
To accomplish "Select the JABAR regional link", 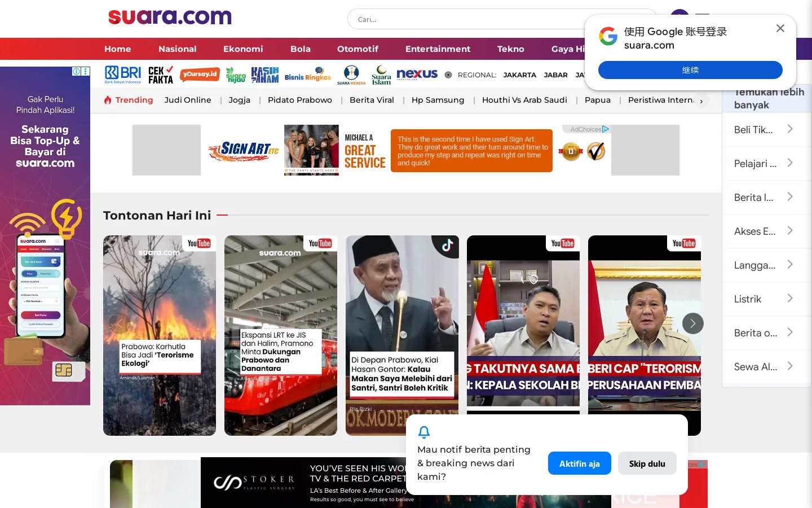I will click(x=556, y=75).
